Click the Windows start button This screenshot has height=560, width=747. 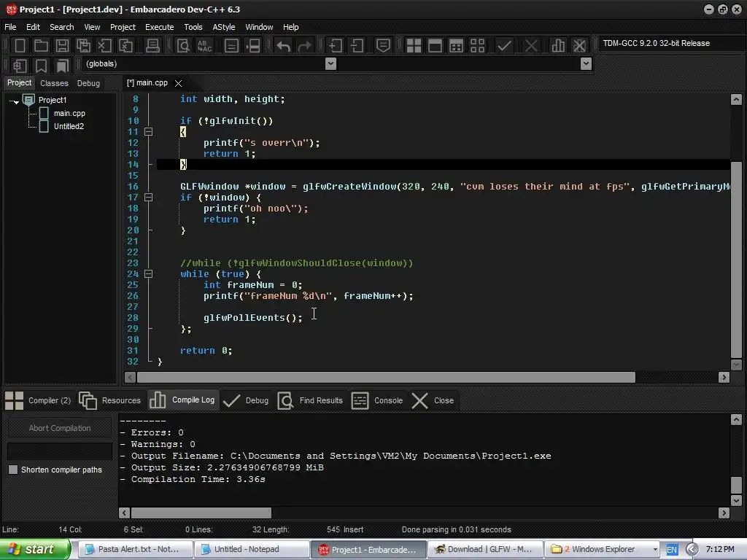tap(35, 549)
